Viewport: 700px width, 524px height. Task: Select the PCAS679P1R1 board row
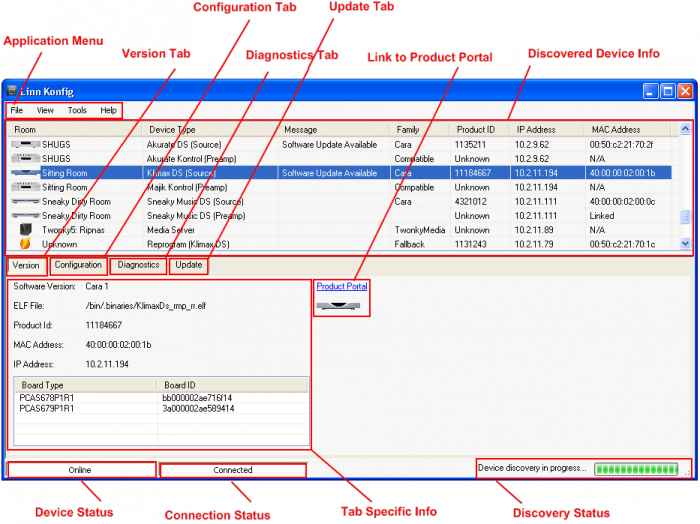[162, 408]
